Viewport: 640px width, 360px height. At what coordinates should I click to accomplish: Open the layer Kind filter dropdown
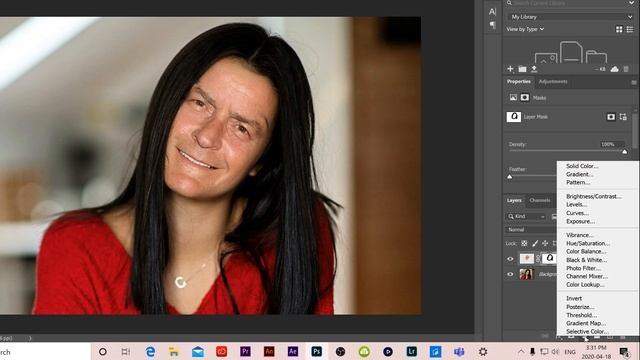tap(526, 216)
